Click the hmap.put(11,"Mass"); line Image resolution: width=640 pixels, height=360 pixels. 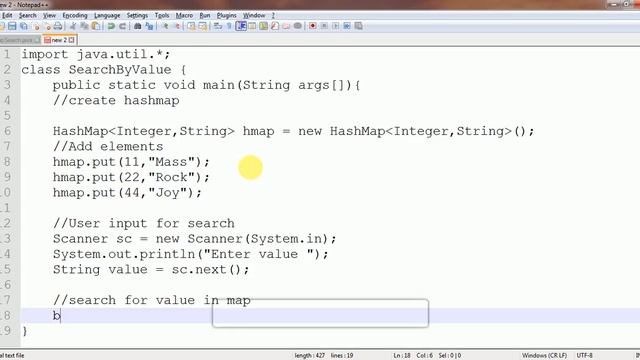(131, 162)
